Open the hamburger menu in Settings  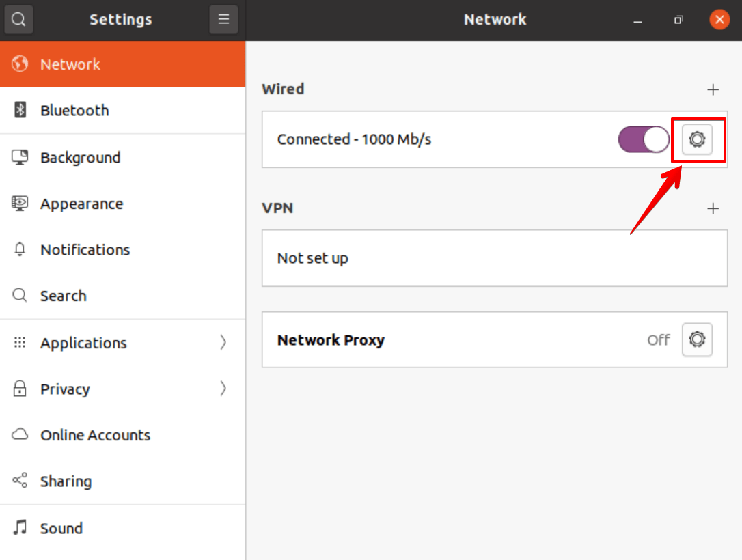pyautogui.click(x=223, y=19)
